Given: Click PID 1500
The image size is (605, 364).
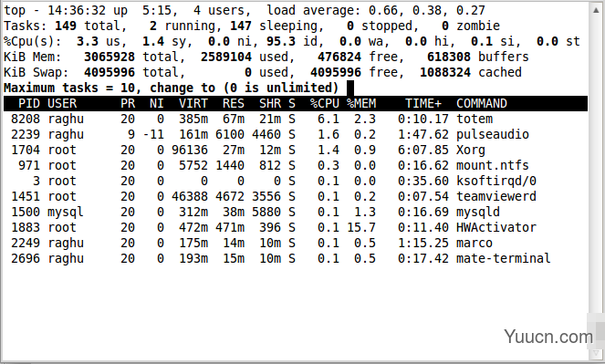Looking at the screenshot, I should [x=26, y=212].
